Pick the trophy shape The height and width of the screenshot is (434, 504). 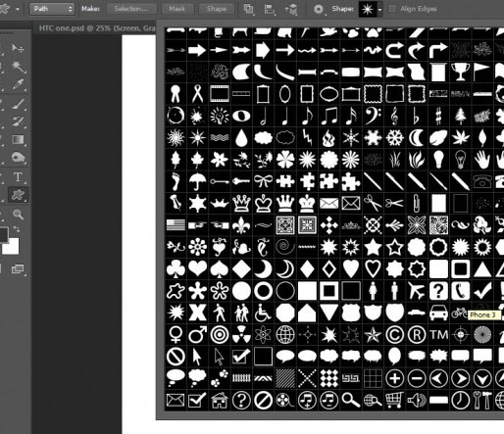click(460, 72)
